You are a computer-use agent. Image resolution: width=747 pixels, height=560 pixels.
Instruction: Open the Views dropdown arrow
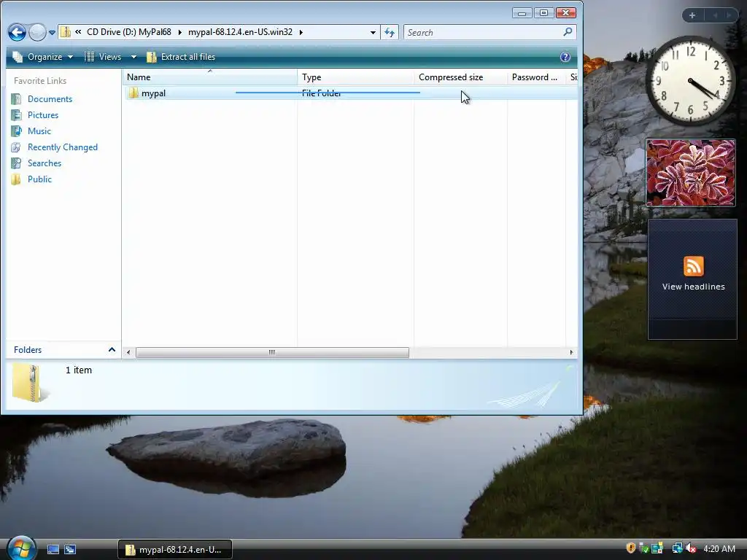tap(134, 57)
